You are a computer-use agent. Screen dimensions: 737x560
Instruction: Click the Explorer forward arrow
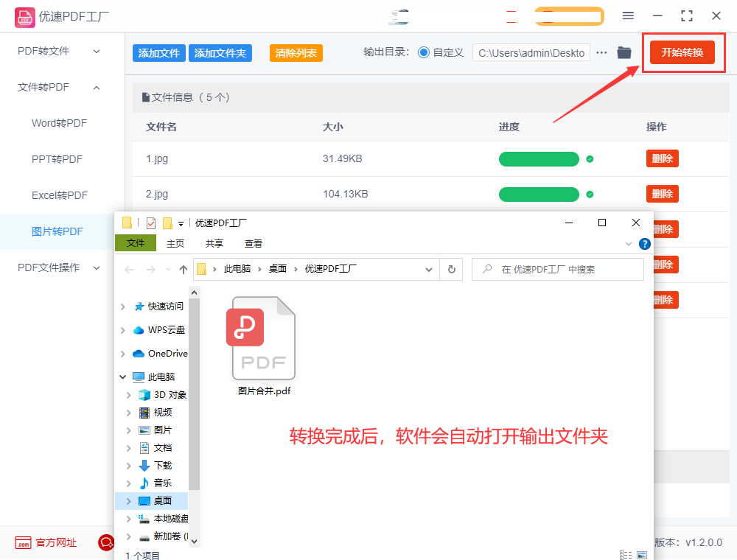coord(151,269)
